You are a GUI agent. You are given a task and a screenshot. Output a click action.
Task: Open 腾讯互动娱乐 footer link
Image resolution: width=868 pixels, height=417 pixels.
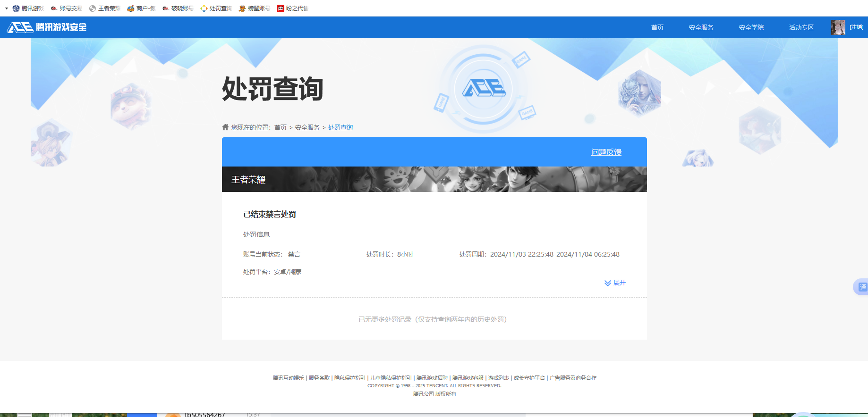tap(289, 378)
